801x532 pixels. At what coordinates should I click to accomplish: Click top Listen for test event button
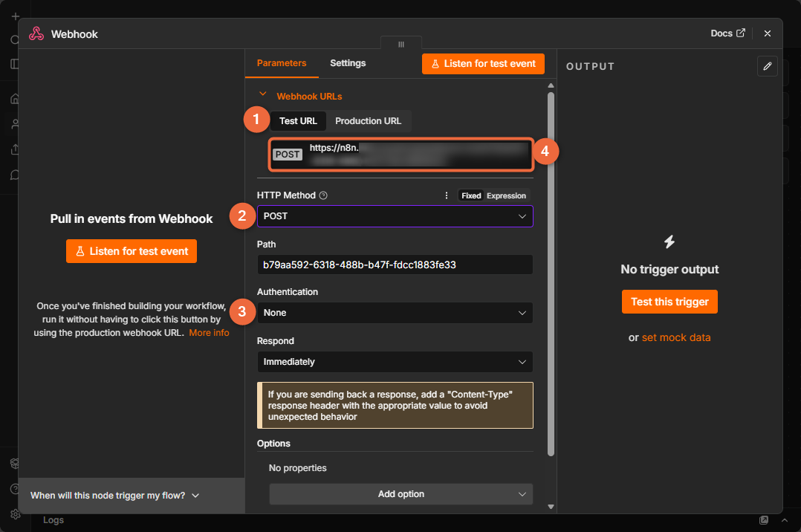point(483,64)
